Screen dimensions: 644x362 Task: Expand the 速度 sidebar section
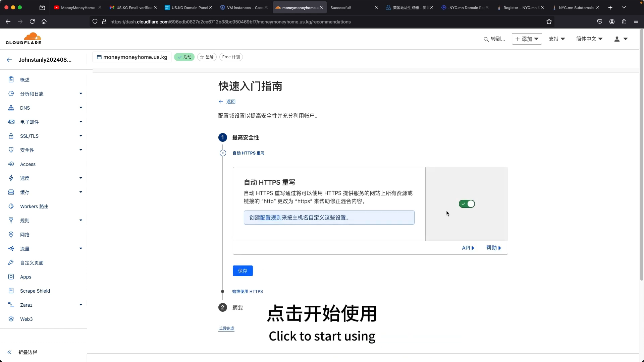pos(81,178)
